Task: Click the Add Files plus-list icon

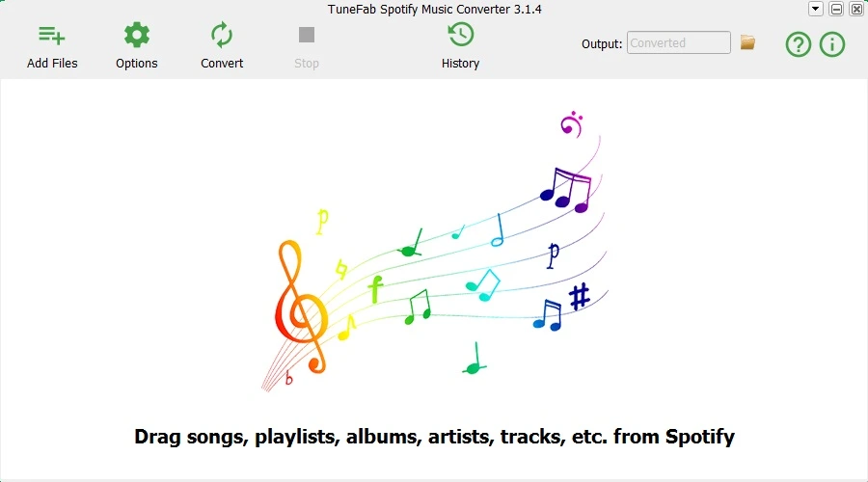Action: (52, 36)
